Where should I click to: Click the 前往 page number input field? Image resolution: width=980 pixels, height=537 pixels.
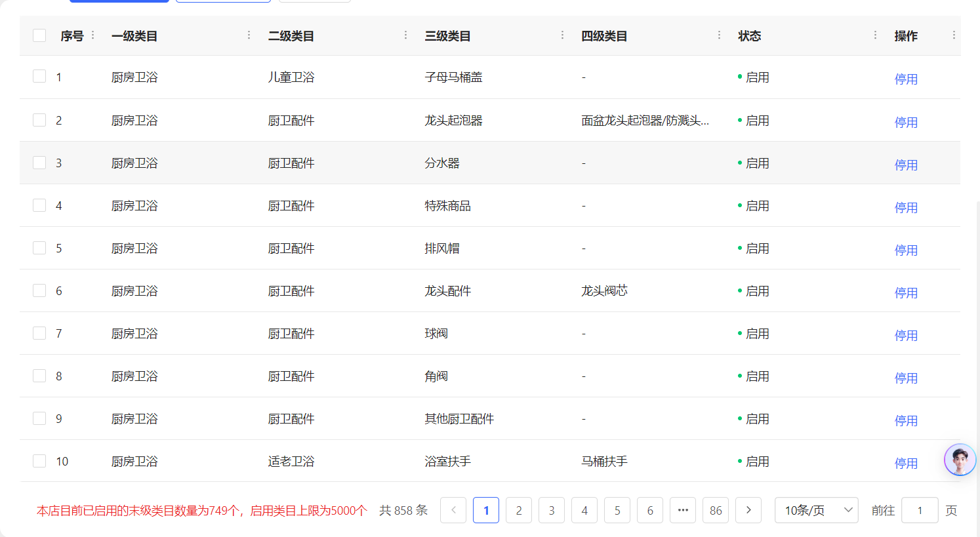pyautogui.click(x=920, y=510)
